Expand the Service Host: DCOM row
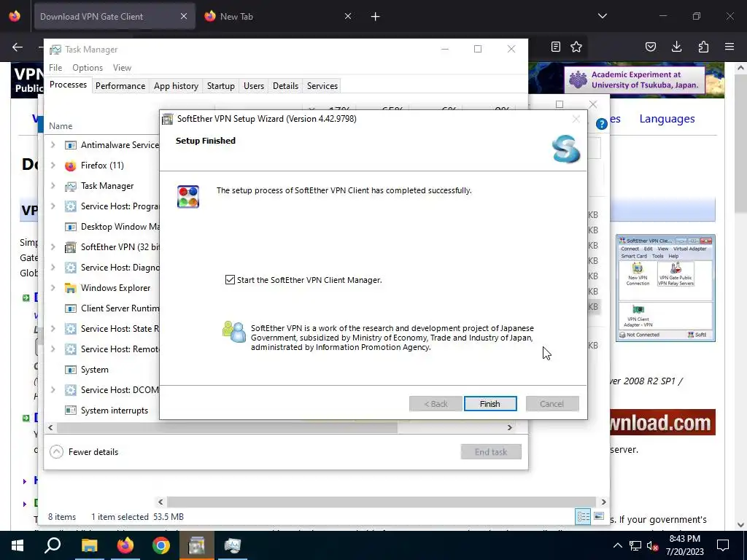Viewport: 747px width, 560px height. click(53, 389)
